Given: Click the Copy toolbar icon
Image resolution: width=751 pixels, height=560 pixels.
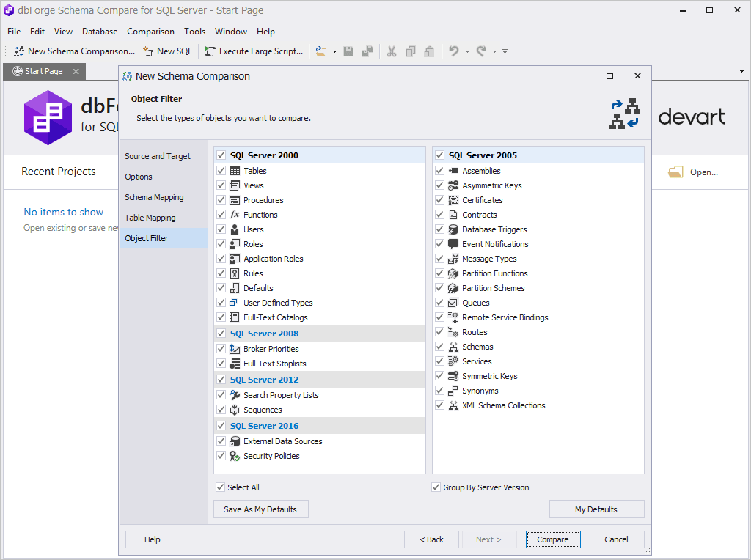Looking at the screenshot, I should (x=411, y=51).
